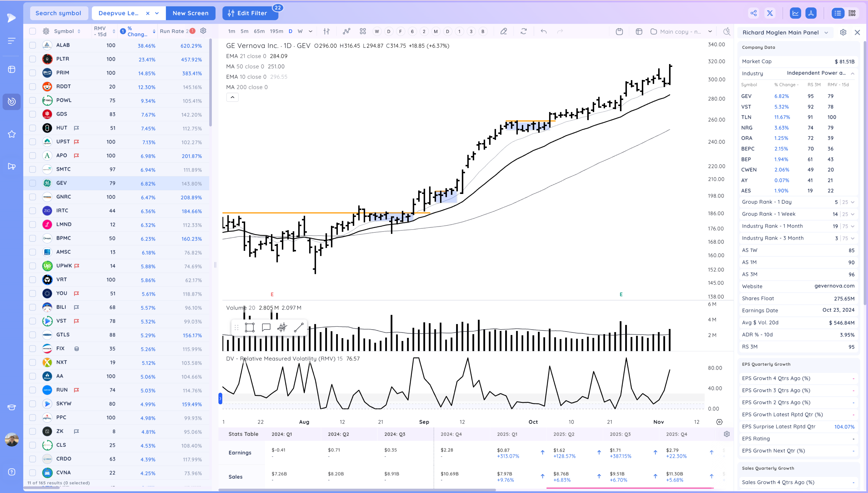Image resolution: width=868 pixels, height=493 pixels.
Task: Open the Edit Filter button
Action: [x=250, y=13]
